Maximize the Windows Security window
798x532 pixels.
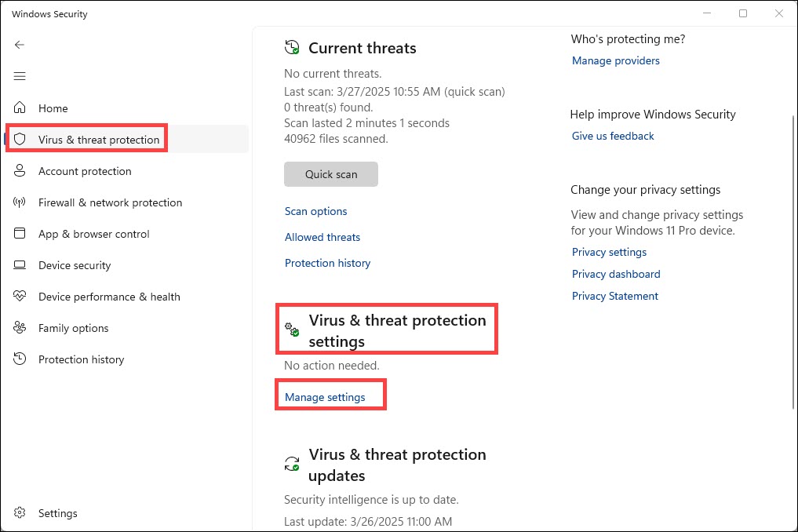[x=743, y=13]
